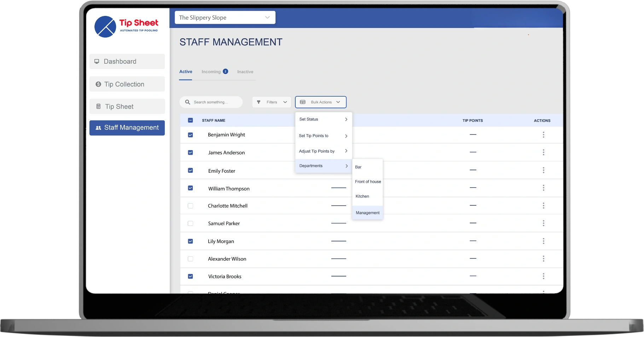Click the Tip Sheet logo
The width and height of the screenshot is (644, 337).
coord(126,27)
